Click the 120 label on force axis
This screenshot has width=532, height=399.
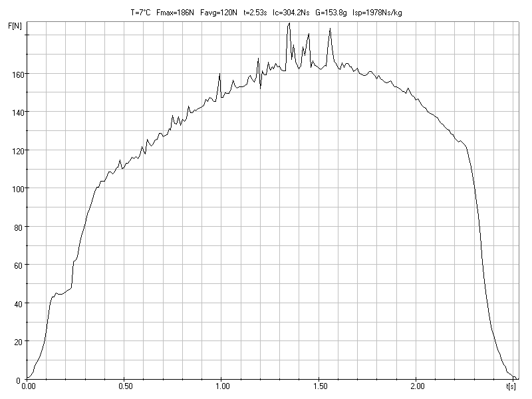[15, 151]
